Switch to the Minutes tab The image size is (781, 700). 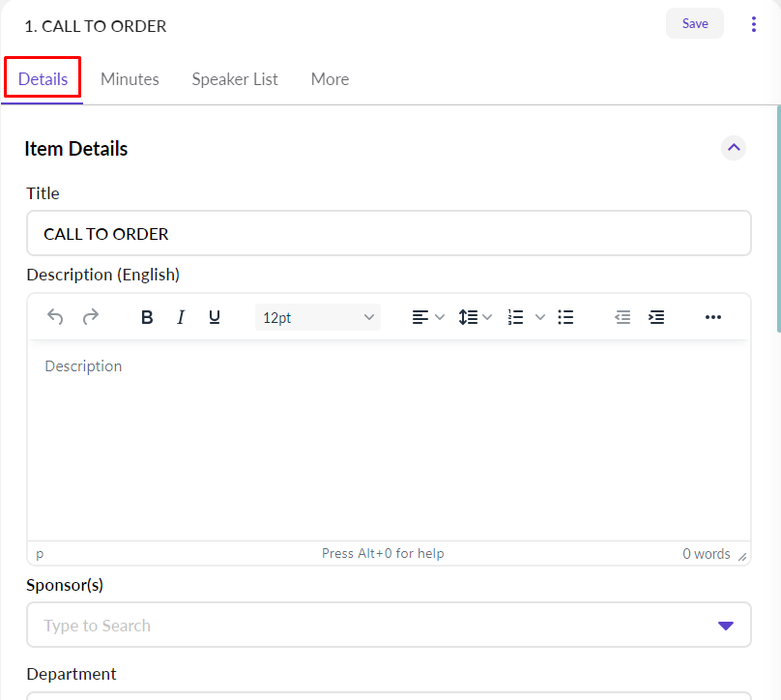[x=130, y=79]
